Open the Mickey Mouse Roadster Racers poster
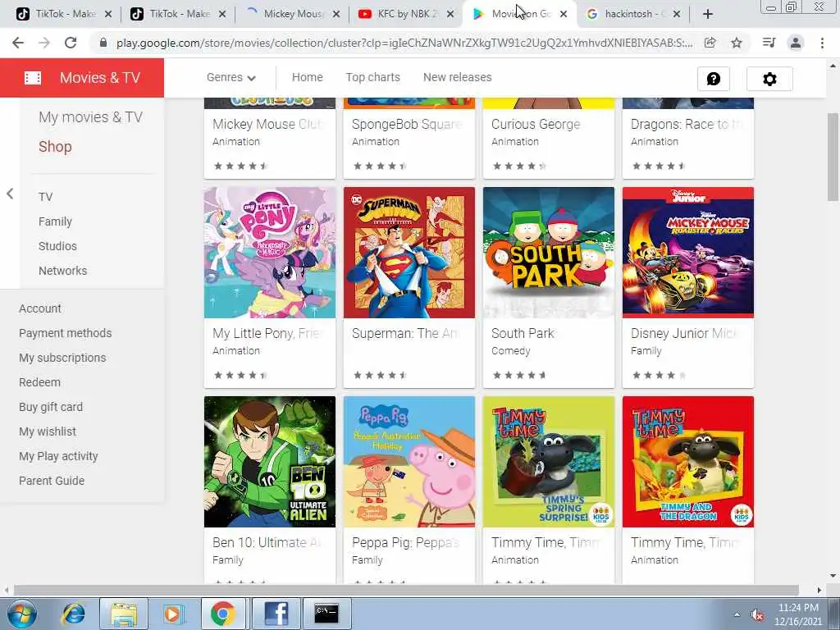 click(688, 253)
